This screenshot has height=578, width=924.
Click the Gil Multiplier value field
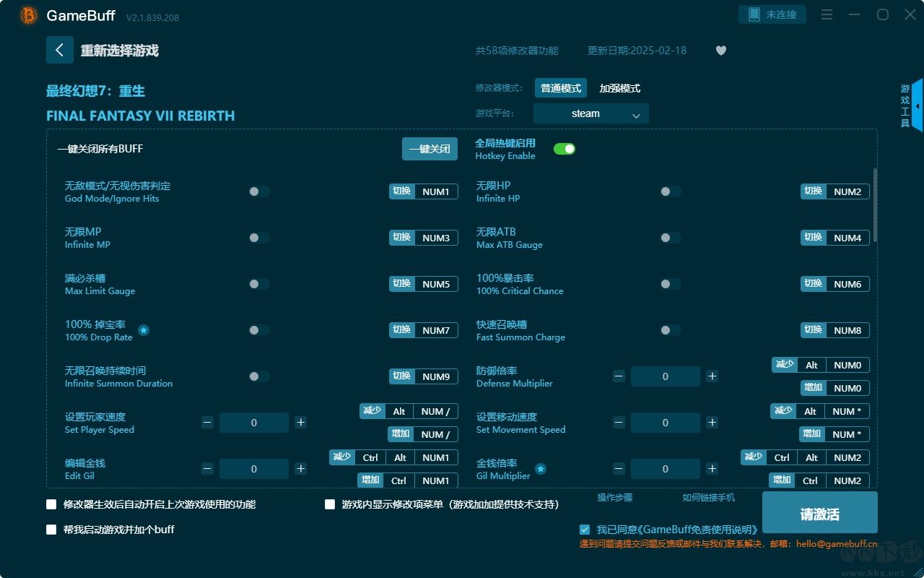click(666, 469)
